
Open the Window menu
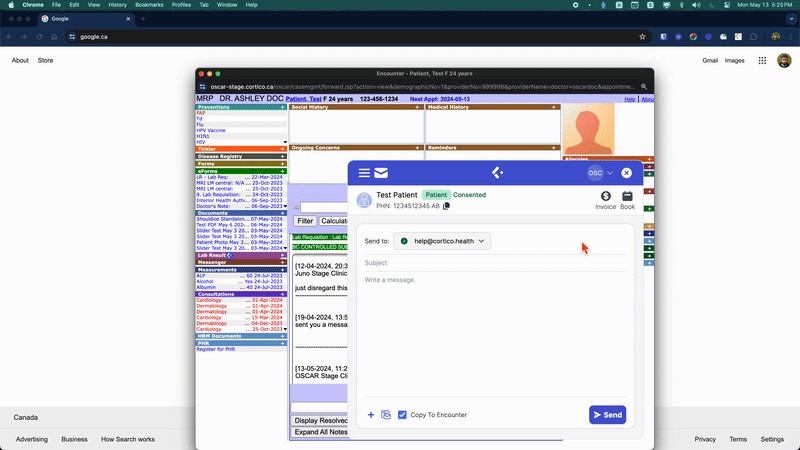click(x=227, y=5)
